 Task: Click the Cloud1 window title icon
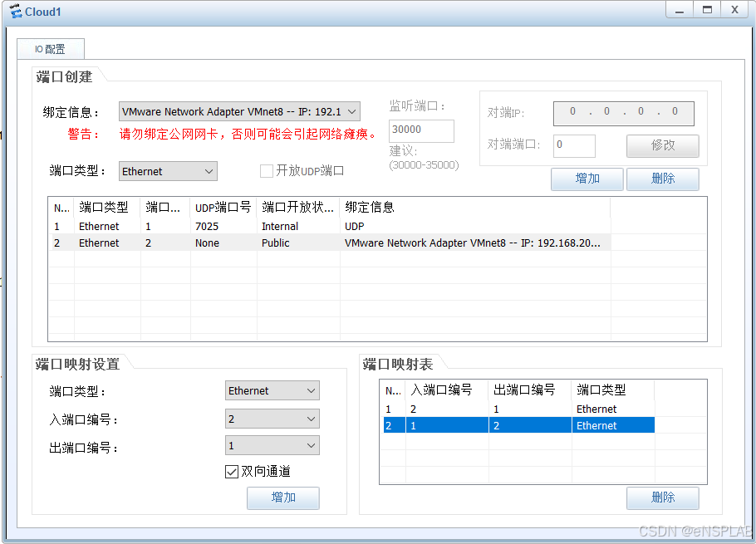coord(16,11)
